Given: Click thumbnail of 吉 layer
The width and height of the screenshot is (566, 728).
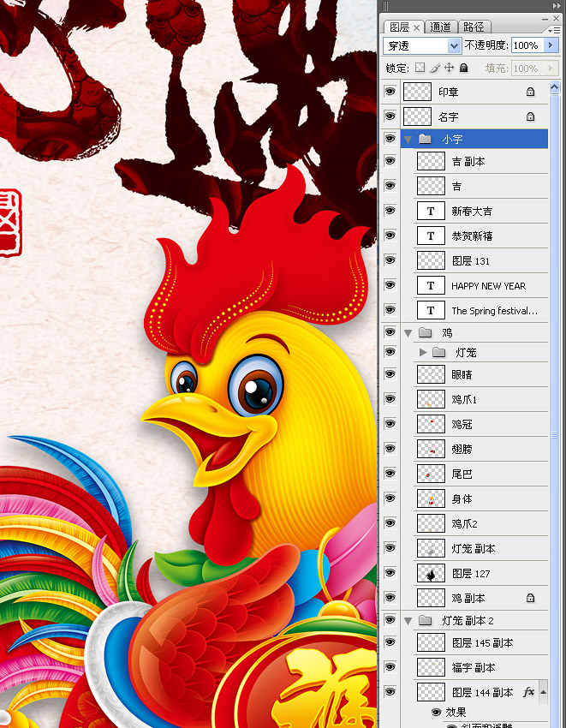Looking at the screenshot, I should [x=431, y=186].
